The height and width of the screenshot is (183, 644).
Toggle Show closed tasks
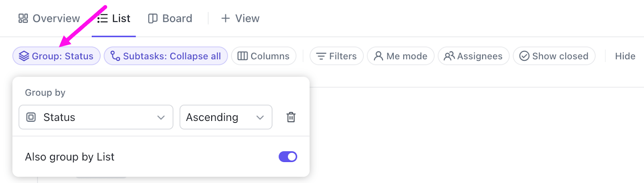[x=554, y=56]
